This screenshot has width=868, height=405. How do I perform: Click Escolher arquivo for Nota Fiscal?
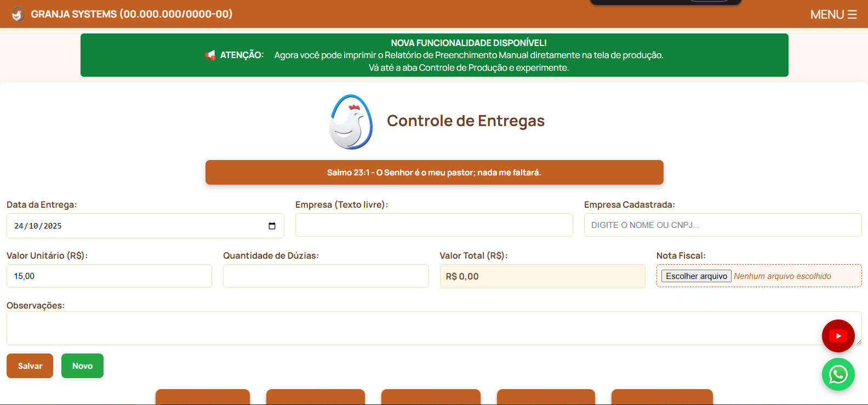tap(696, 276)
